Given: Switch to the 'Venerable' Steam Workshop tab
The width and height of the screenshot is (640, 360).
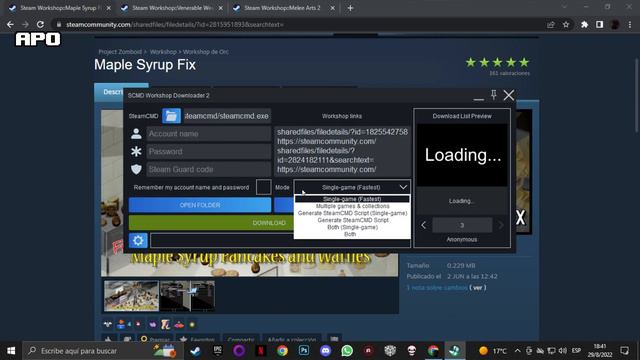Looking at the screenshot, I should tap(172, 8).
